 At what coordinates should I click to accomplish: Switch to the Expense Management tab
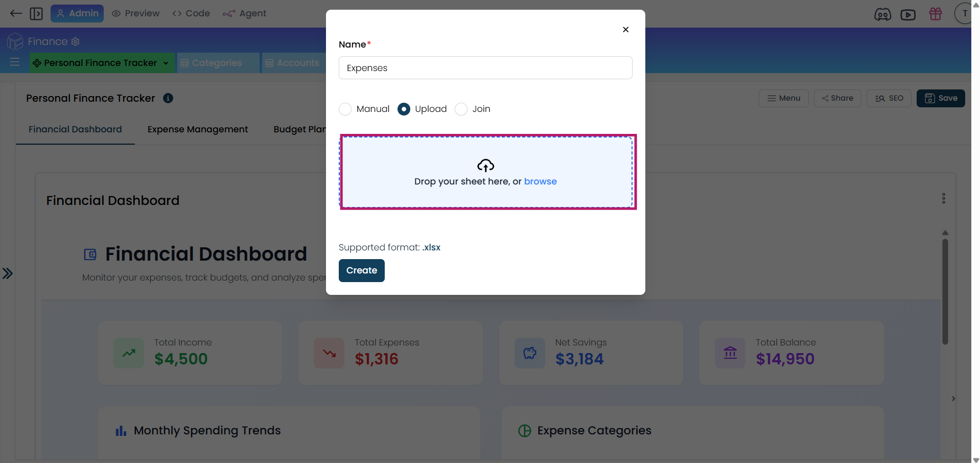click(198, 129)
